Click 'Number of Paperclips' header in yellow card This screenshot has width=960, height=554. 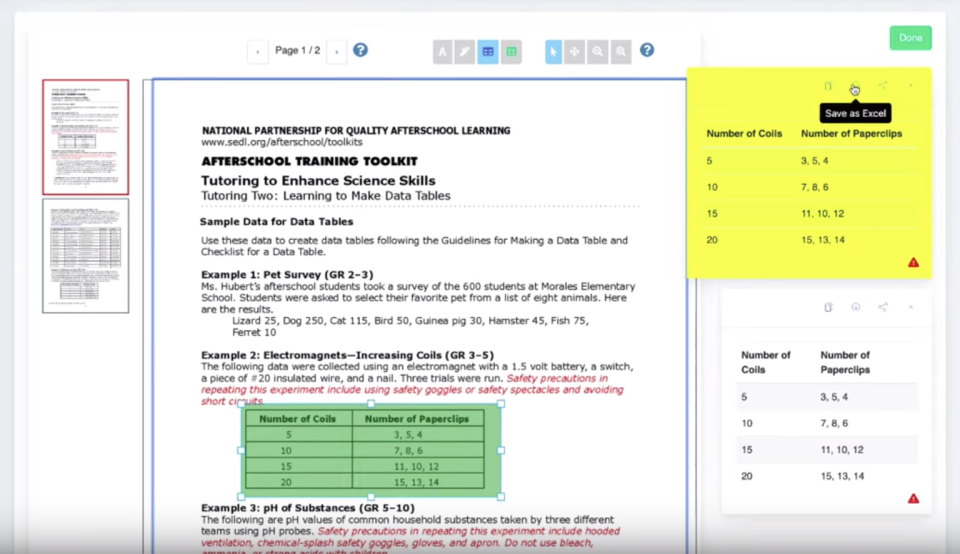851,133
